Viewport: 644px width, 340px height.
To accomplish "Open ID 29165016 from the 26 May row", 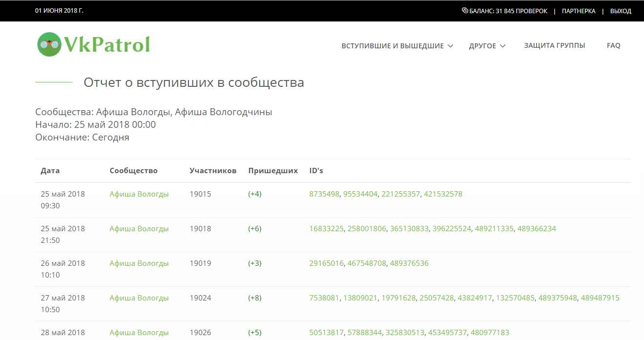I will tap(326, 263).
